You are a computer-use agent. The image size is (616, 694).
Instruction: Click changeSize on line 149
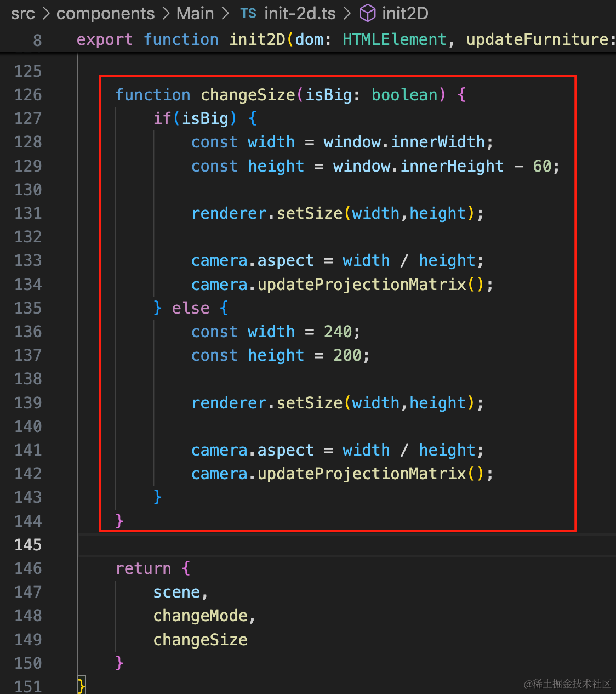(201, 640)
